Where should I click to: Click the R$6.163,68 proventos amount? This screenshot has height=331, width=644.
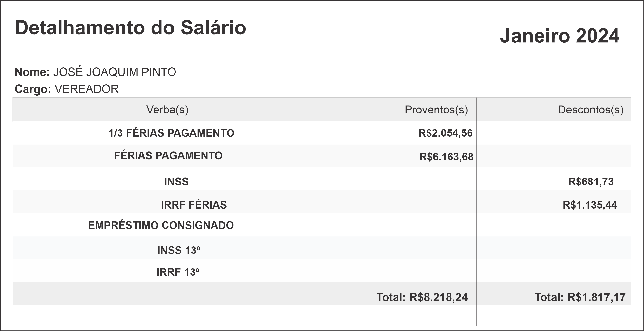(x=446, y=157)
